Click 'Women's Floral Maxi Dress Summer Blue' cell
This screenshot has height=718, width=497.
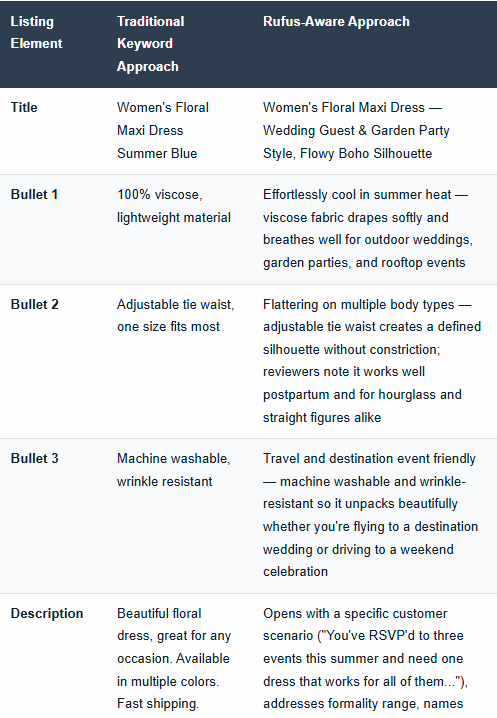[163, 131]
